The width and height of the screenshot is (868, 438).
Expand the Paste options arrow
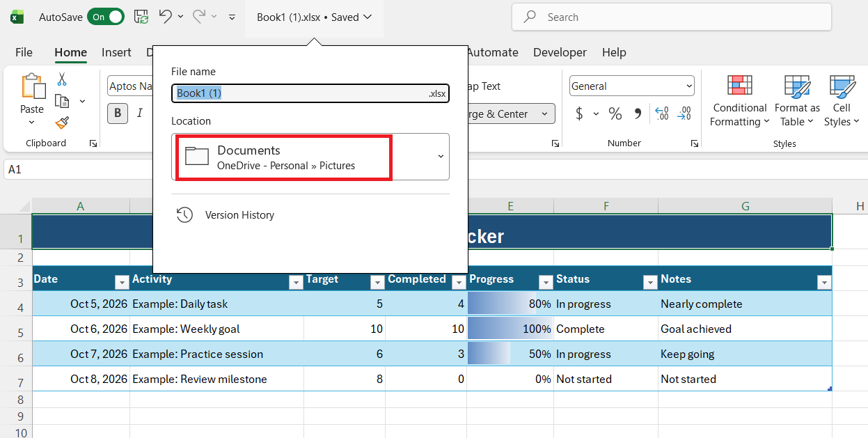pos(32,123)
